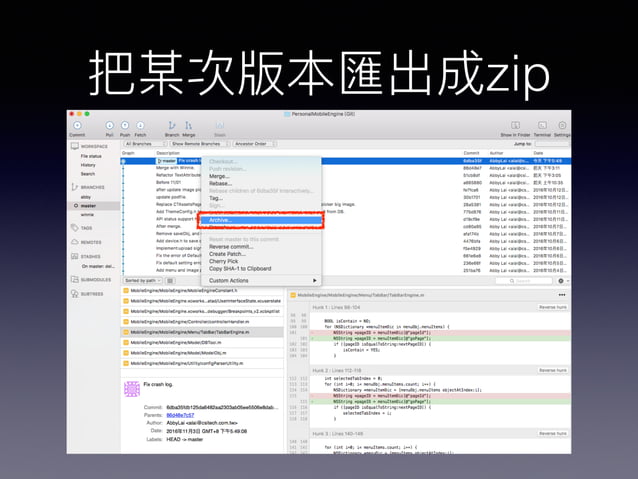Choose Archive... in the context menu
Screen dimensions: 638x479
point(261,220)
